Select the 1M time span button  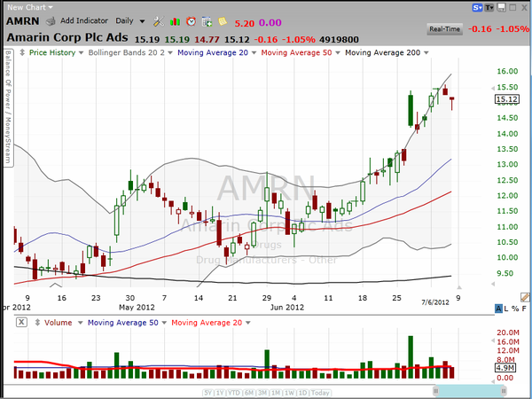(276, 393)
